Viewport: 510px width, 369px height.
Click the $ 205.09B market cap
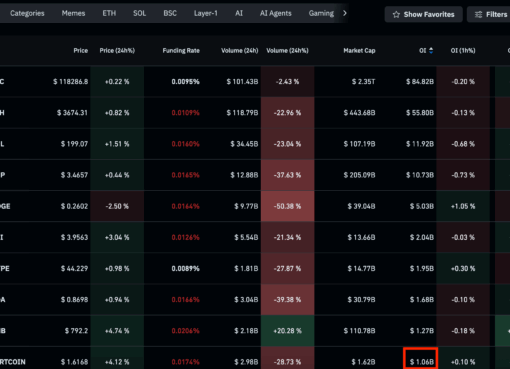[x=359, y=175]
